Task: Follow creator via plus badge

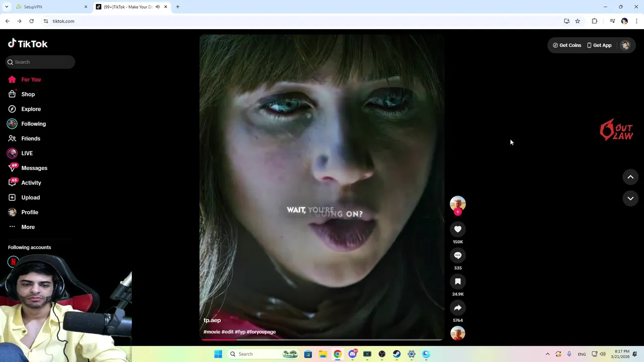Action: (458, 212)
